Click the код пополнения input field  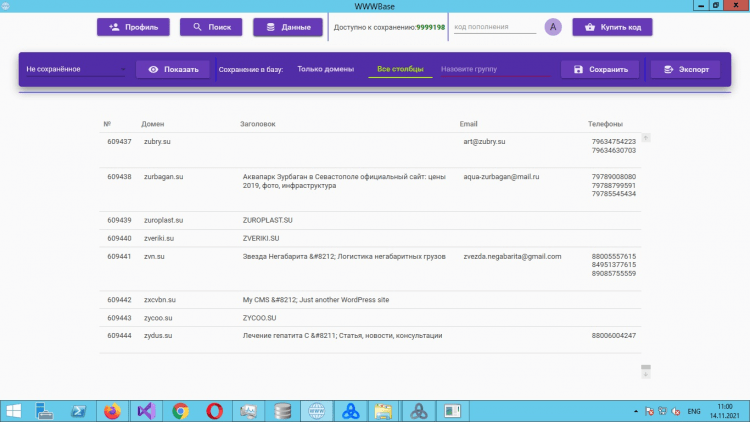[x=495, y=27]
